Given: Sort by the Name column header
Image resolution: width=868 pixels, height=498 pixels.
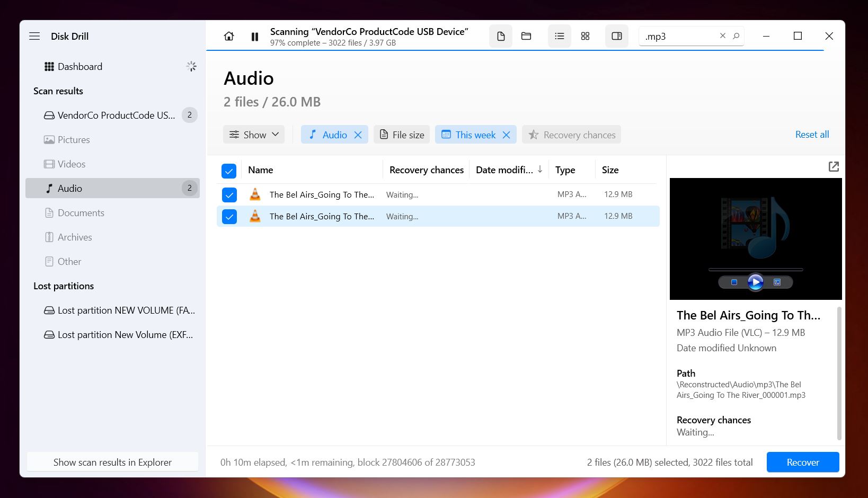Looking at the screenshot, I should point(261,170).
